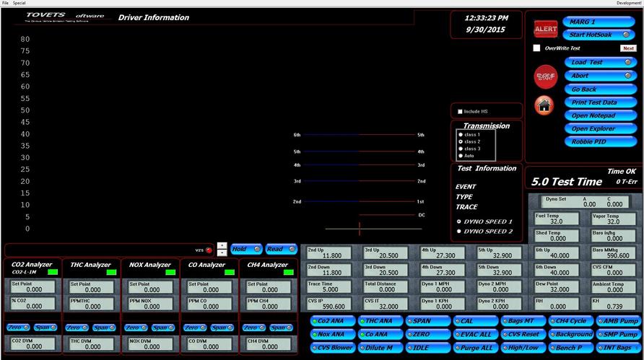Click Span under NOX Analyzer
The image size is (644, 360).
tap(163, 328)
